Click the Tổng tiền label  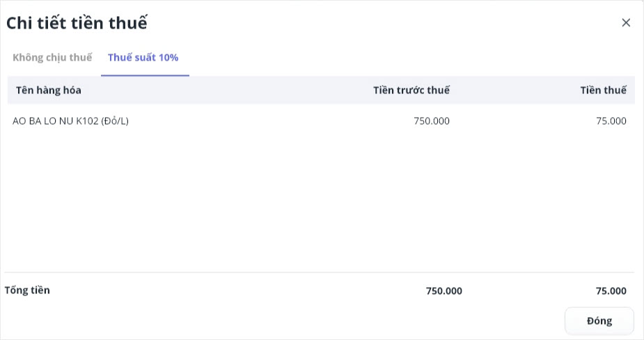pyautogui.click(x=27, y=290)
